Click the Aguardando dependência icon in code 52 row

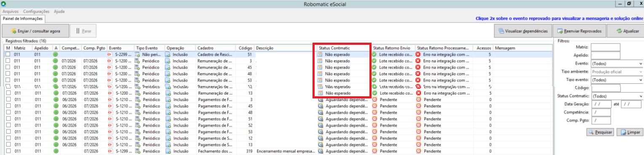321,125
